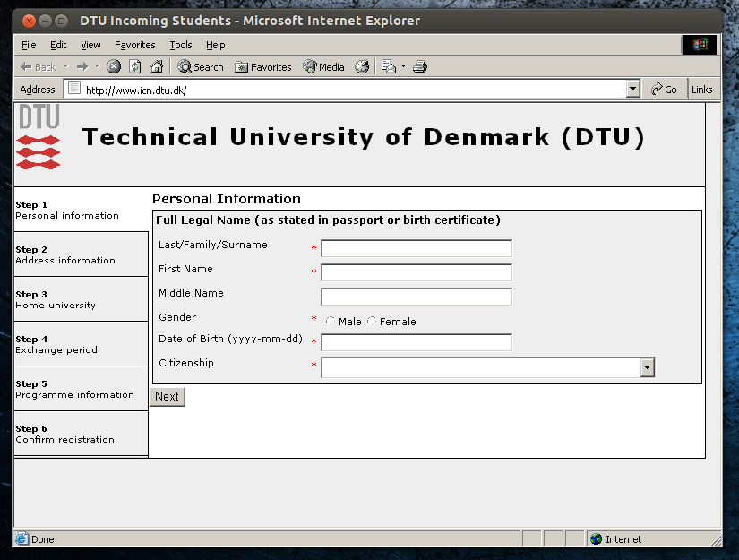Select the Male gender option

(331, 321)
